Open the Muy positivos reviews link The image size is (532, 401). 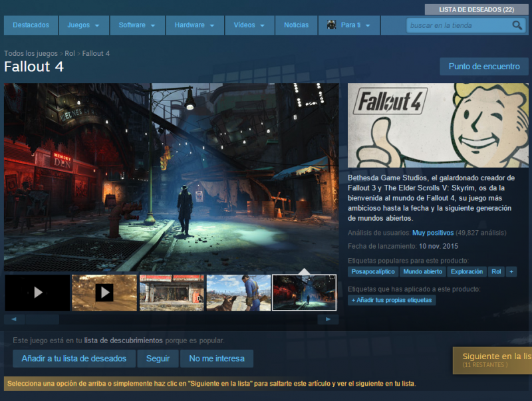(433, 233)
